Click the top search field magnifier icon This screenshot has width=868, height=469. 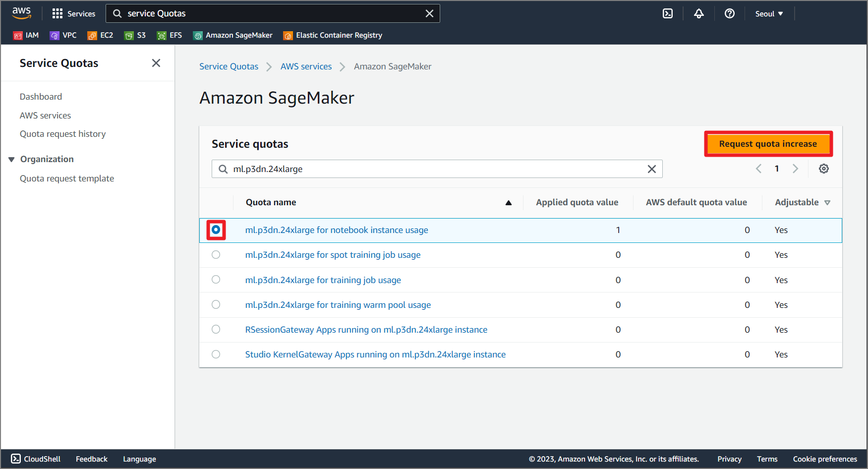[117, 13]
